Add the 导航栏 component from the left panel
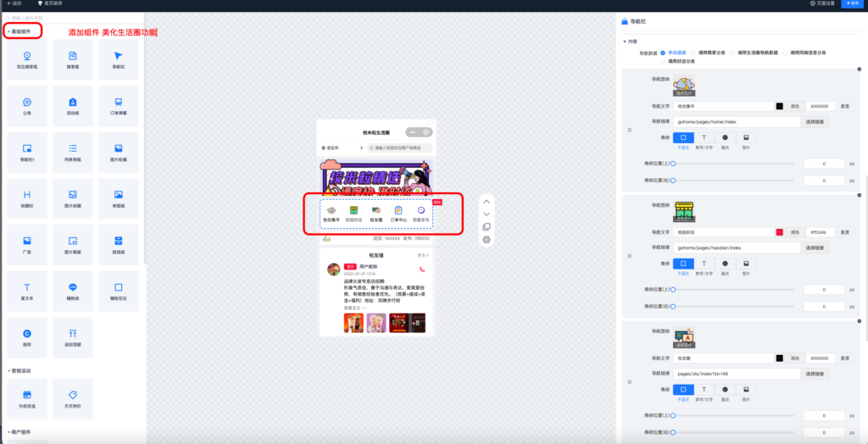This screenshot has height=444, width=868. click(x=119, y=59)
